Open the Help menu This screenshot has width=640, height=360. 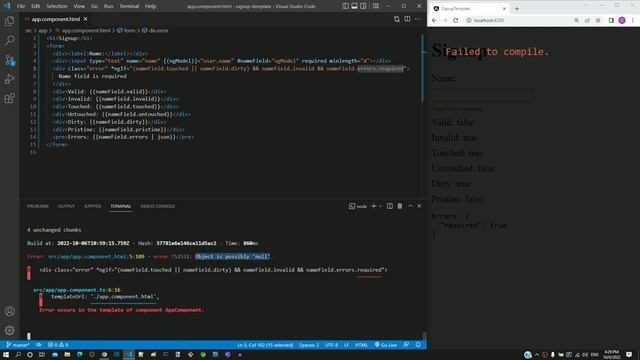coord(151,6)
